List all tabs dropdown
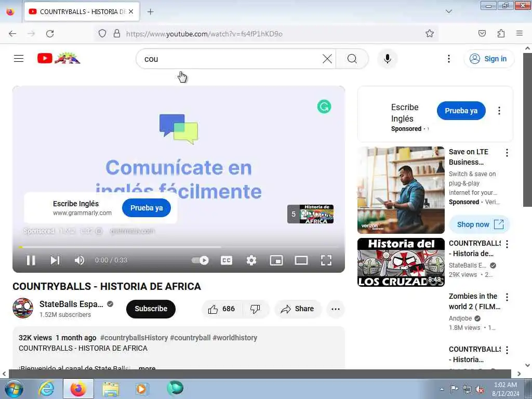This screenshot has width=532, height=399. [x=448, y=11]
